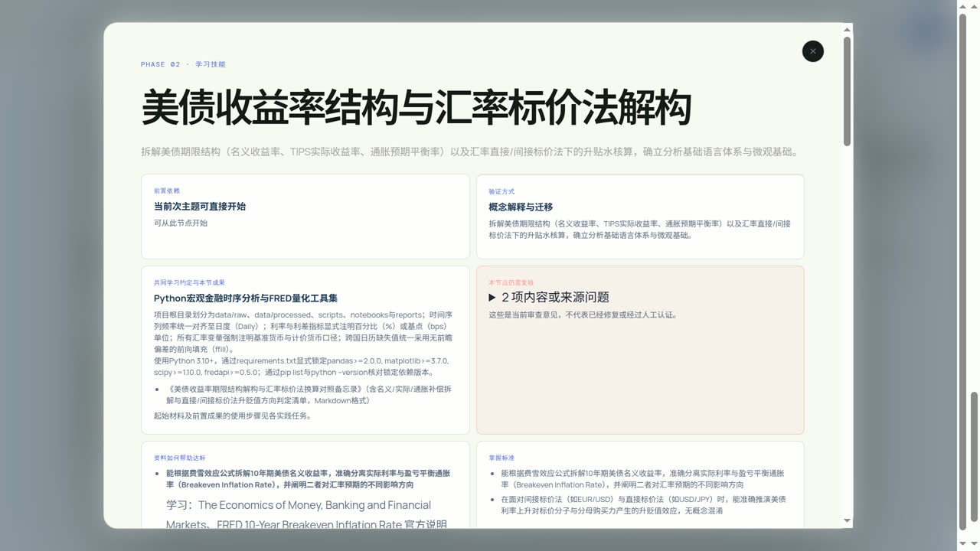
Task: Expand the 2项内容或来源问题 disclosure triangle
Action: coord(493,297)
